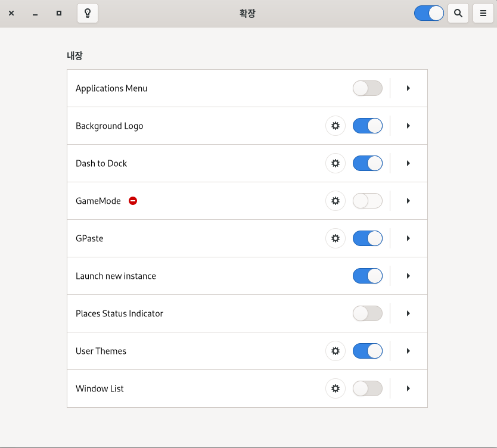Select the Launch new instance label
Viewport: 497px width, 448px height.
(x=116, y=276)
